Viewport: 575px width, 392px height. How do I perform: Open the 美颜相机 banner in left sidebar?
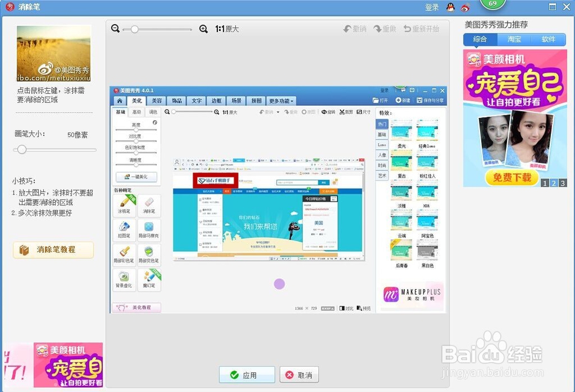(x=68, y=365)
